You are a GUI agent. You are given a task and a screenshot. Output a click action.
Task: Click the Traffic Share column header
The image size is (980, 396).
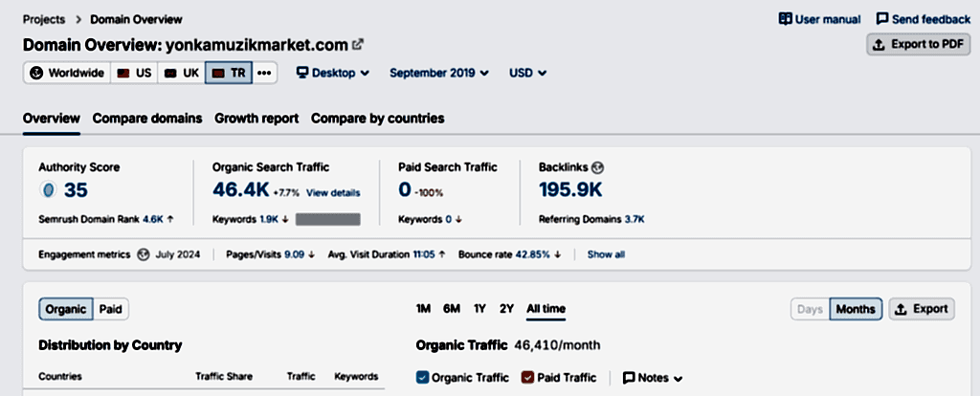point(224,377)
